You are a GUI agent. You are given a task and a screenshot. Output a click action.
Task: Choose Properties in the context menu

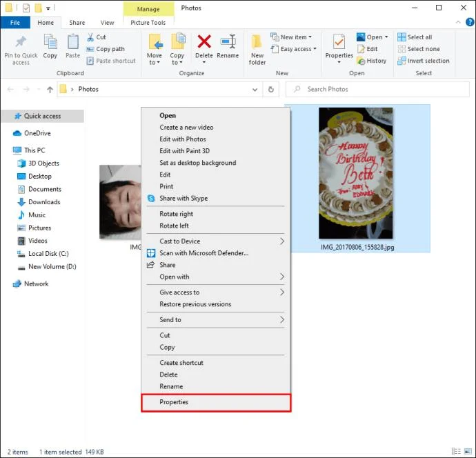pyautogui.click(x=215, y=402)
